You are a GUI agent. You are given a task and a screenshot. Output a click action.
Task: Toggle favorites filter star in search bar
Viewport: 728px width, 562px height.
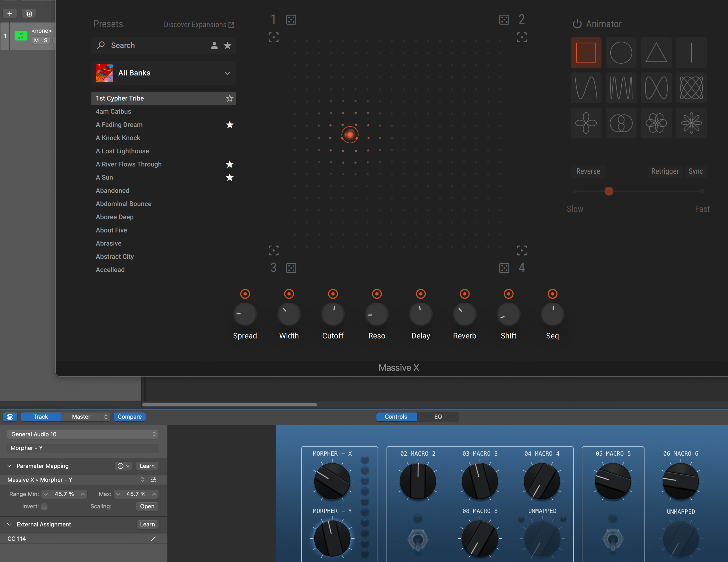228,46
